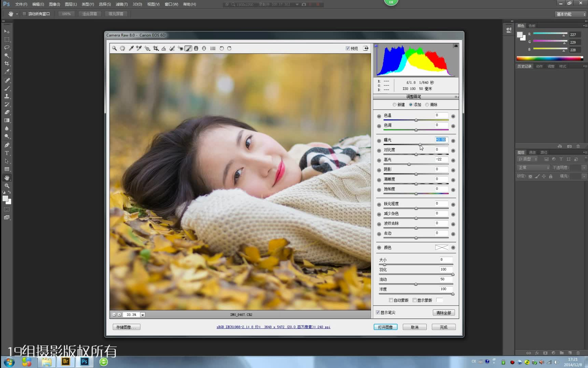588x368 pixels.
Task: Select the Red Eye Removal tool
Action: [x=180, y=48]
